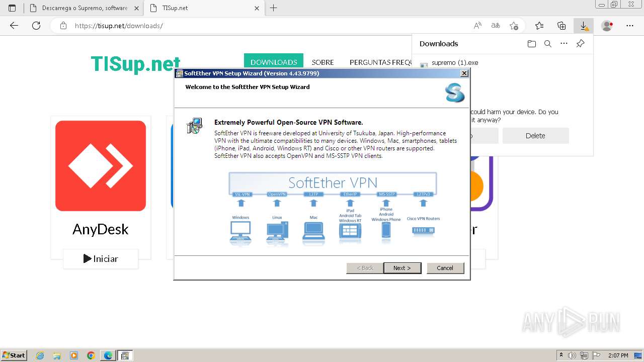
Task: Refresh the current page
Action: click(x=36, y=26)
